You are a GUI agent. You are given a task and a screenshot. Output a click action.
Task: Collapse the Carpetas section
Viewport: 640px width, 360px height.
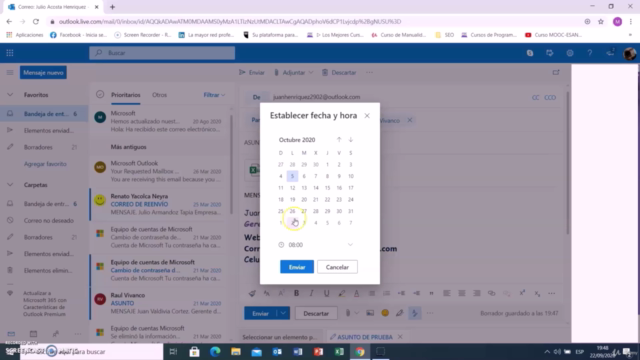(x=10, y=185)
